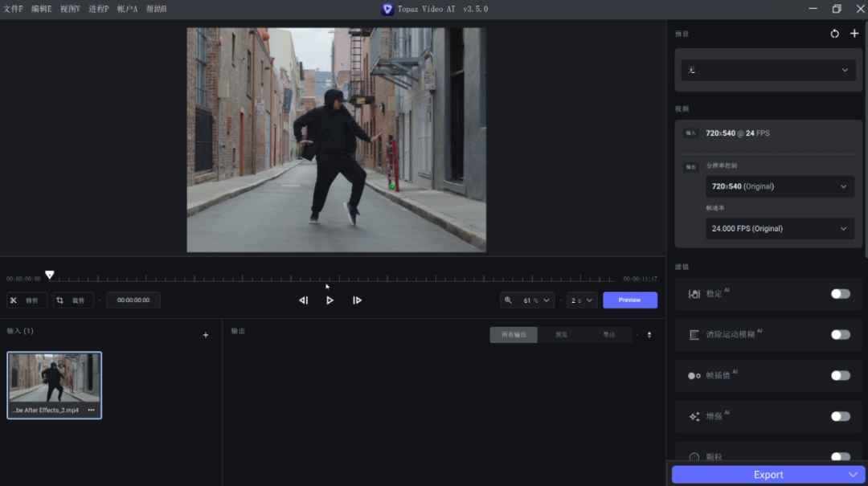Expand the 24.000 FPS (Original) dropdown

click(778, 229)
